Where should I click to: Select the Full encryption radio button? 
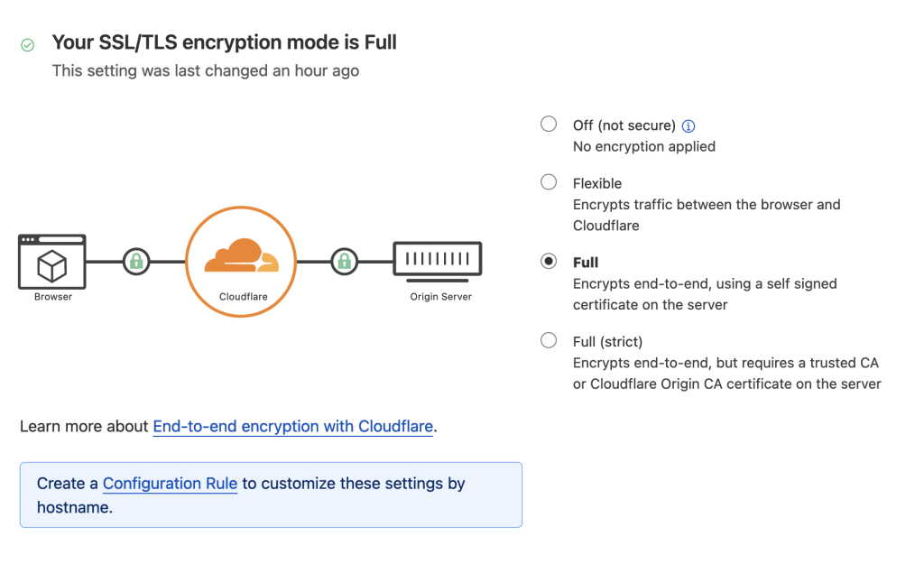549,262
